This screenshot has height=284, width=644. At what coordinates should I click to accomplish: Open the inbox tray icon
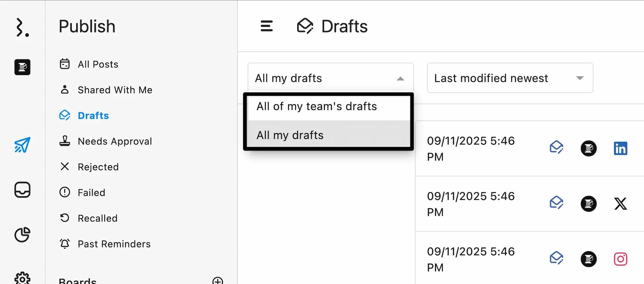pyautogui.click(x=22, y=190)
